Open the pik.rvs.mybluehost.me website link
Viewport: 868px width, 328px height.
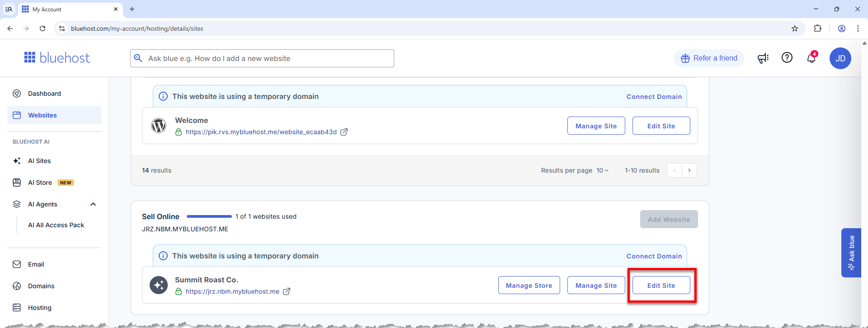coord(261,132)
